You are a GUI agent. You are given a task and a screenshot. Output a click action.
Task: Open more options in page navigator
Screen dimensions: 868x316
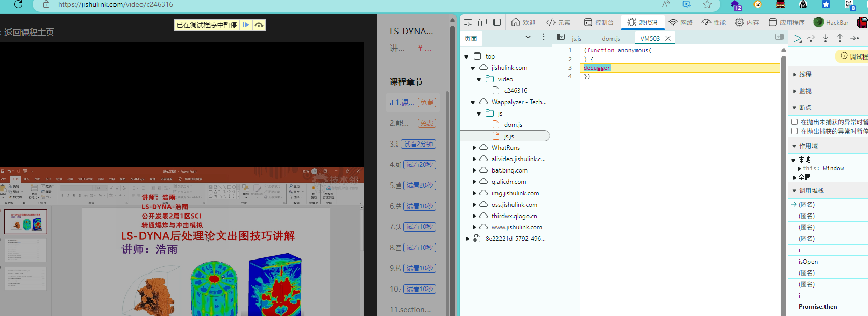point(544,37)
